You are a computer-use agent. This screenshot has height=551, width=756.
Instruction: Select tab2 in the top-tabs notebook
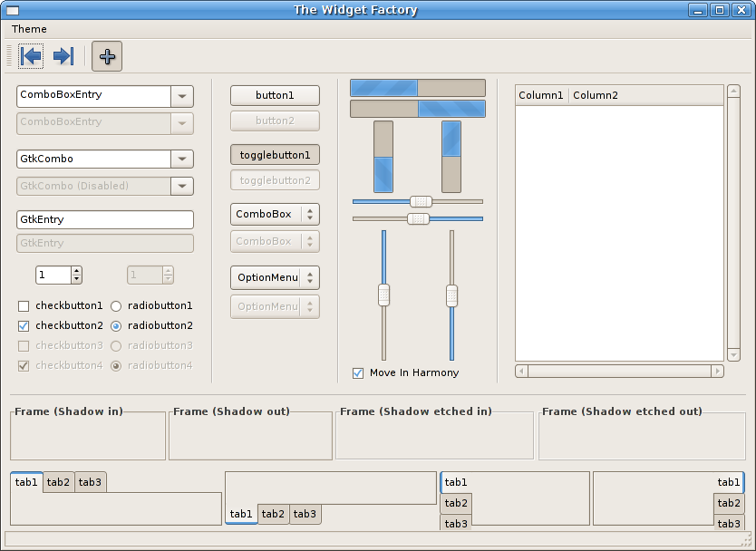coord(58,482)
